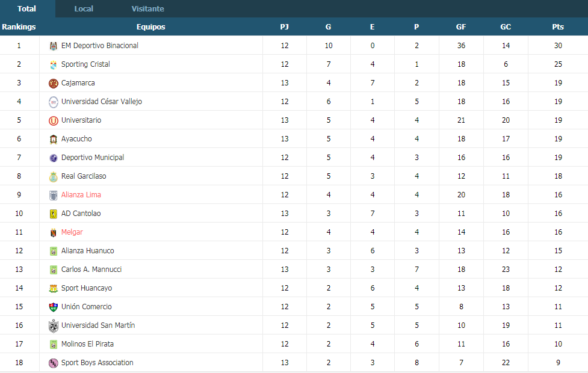Click the Unión Comercio shield icon
Viewport: 588px width, 373px height.
click(x=53, y=307)
